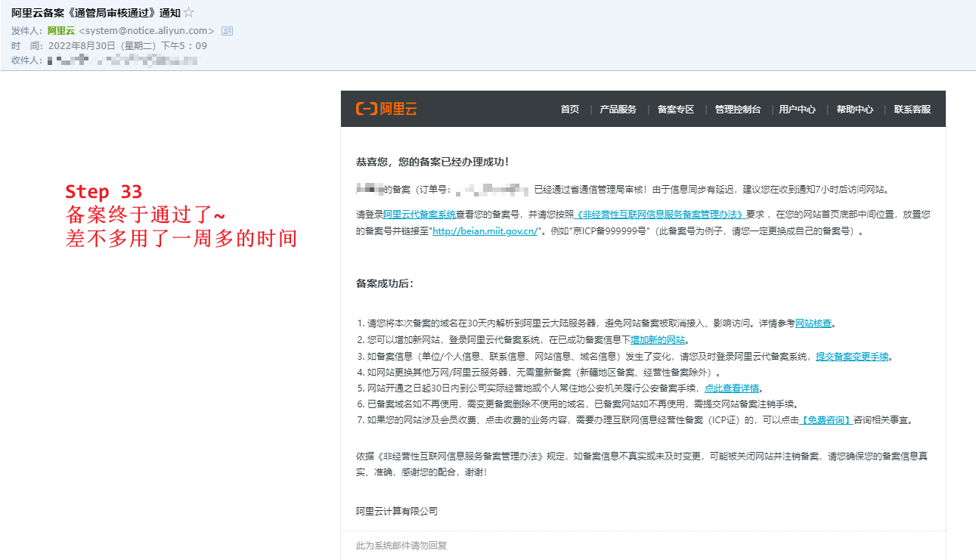This screenshot has height=560, width=976.
Task: Click the Aliyun logo in email header
Action: [x=386, y=110]
